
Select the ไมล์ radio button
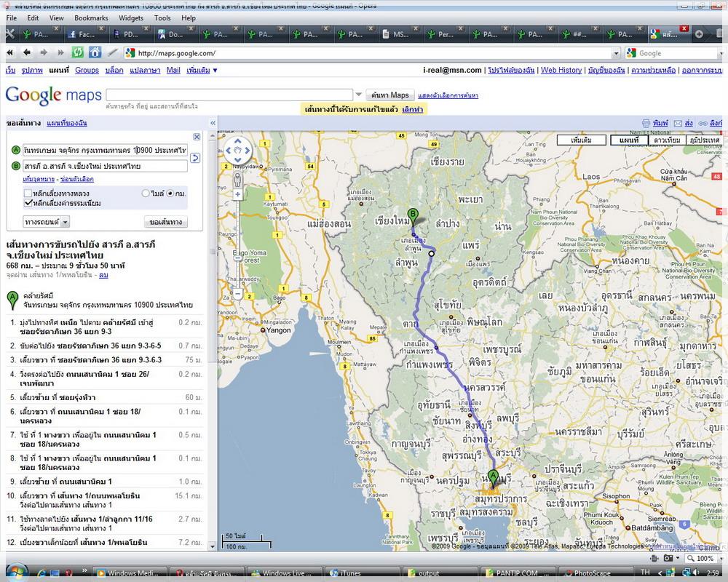coord(146,193)
